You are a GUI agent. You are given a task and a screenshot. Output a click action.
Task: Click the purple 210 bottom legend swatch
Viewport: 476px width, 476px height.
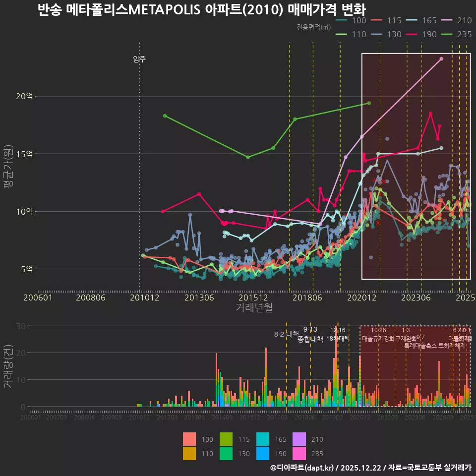pyautogui.click(x=299, y=439)
